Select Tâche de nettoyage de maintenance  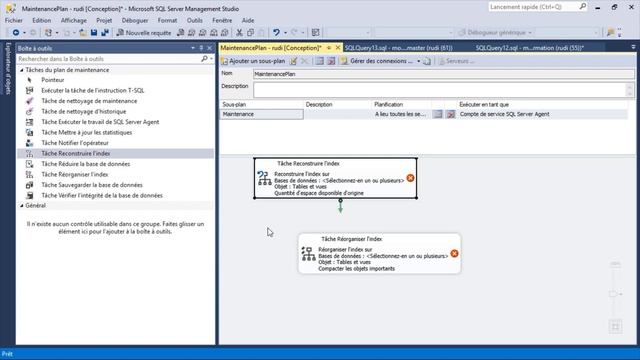tap(89, 101)
